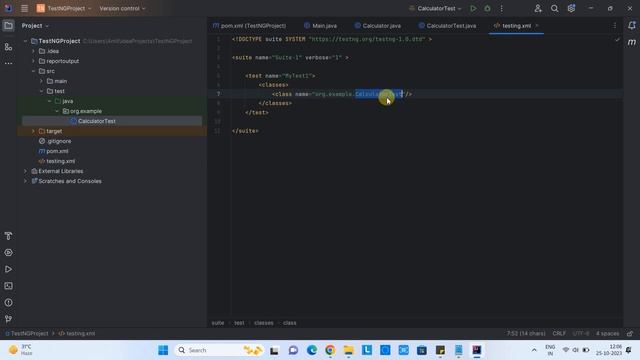The image size is (640, 360).
Task: Click the closing suite tag line
Action: [245, 131]
